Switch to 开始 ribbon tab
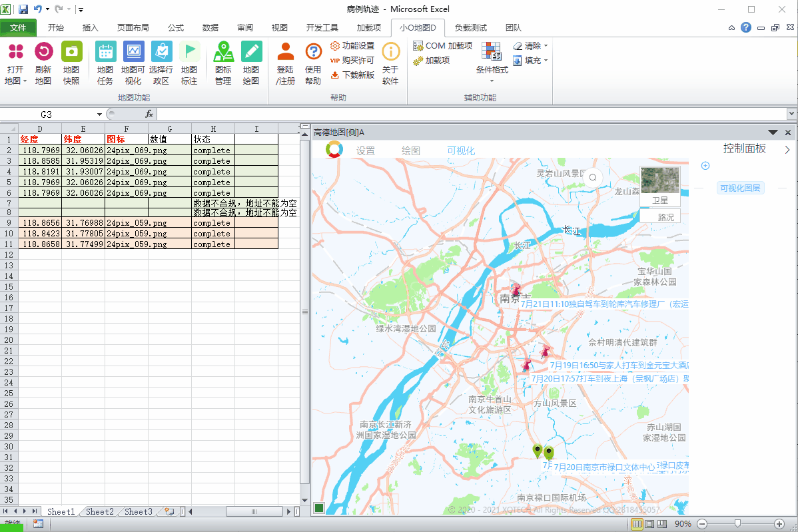The width and height of the screenshot is (798, 532). (x=55, y=27)
